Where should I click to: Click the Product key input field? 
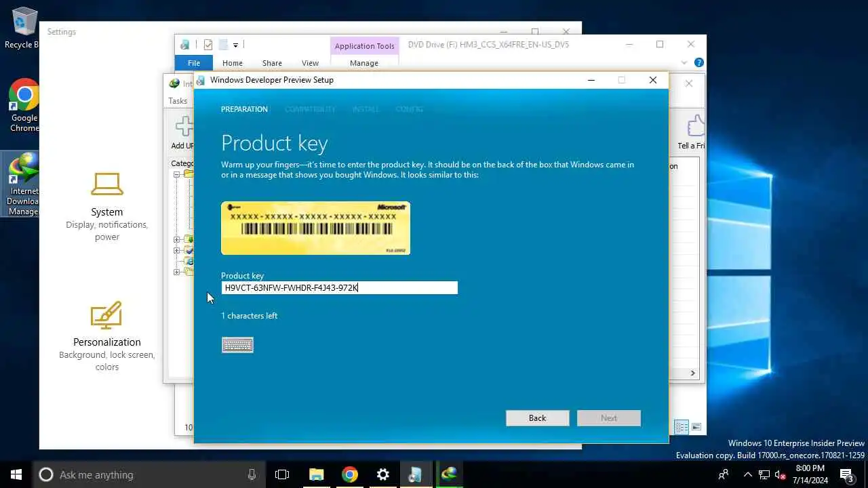click(339, 288)
